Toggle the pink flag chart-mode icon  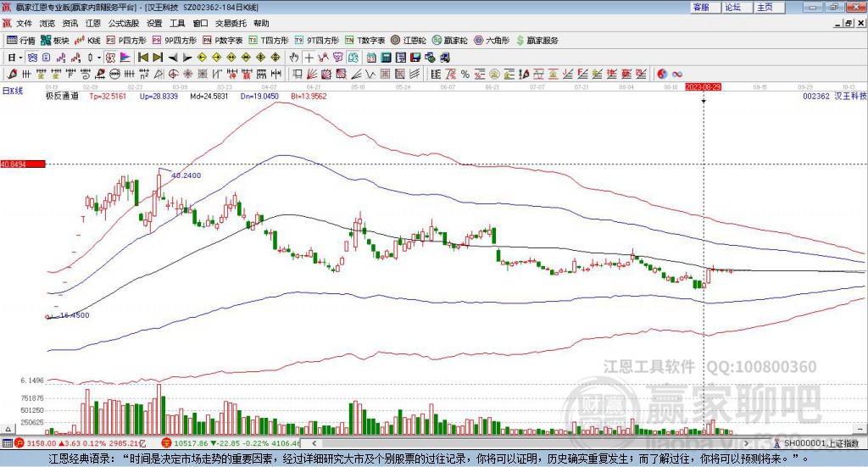click(x=125, y=58)
